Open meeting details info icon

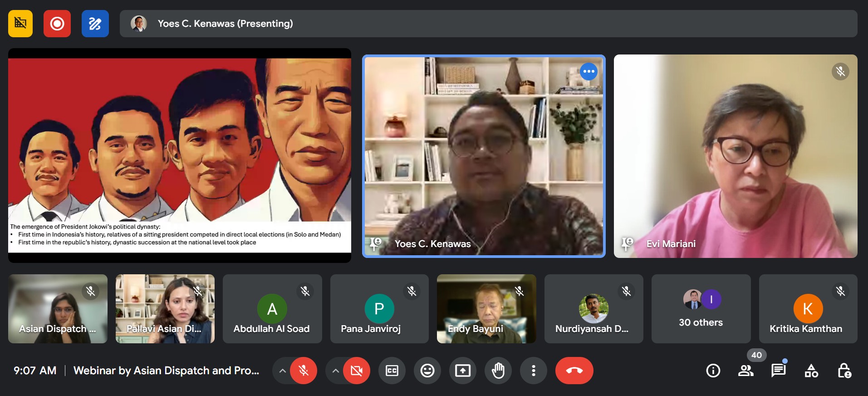coord(713,371)
